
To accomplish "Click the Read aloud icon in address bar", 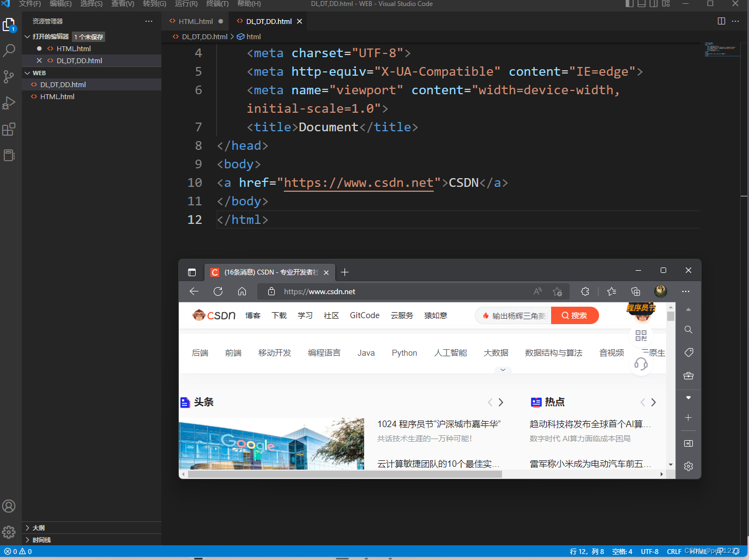I will click(x=538, y=291).
